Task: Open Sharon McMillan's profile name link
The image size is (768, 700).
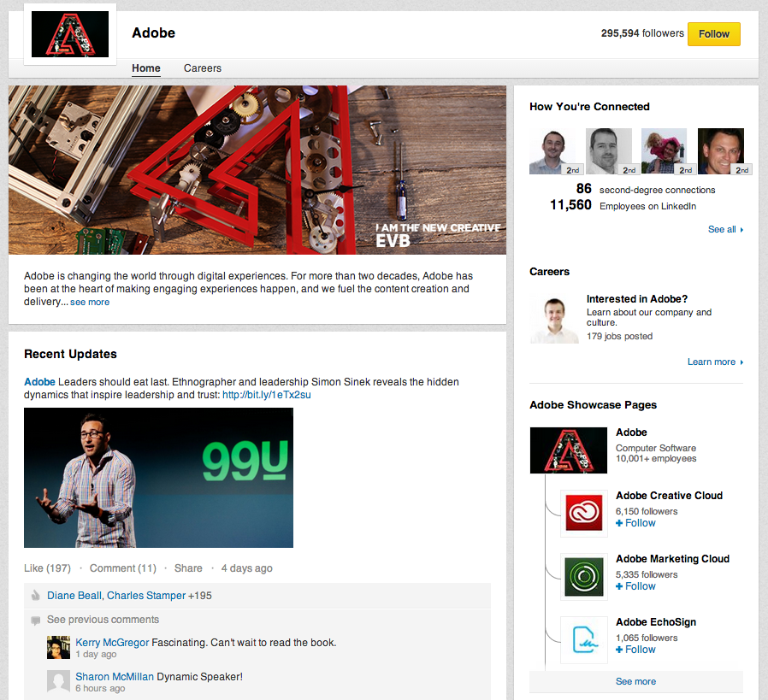Action: point(115,677)
